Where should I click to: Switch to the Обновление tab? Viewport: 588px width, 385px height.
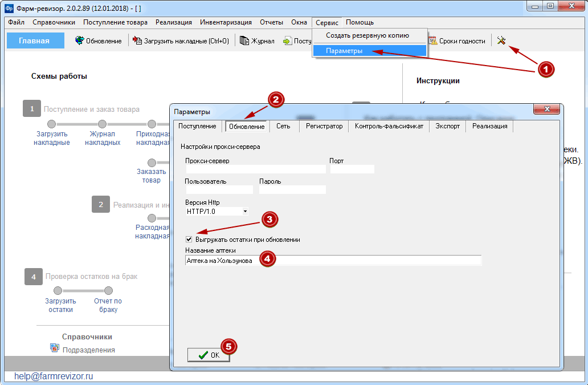coord(247,127)
